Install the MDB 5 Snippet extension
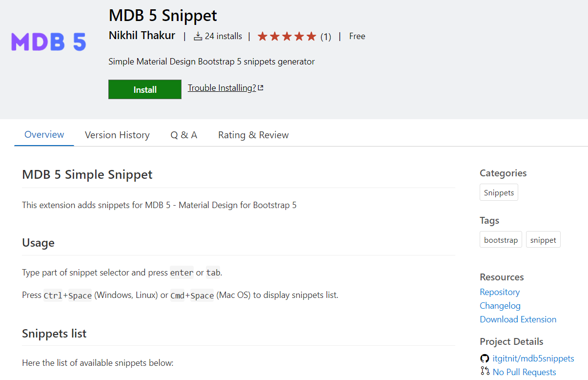Viewport: 588px width, 380px height. [x=145, y=89]
